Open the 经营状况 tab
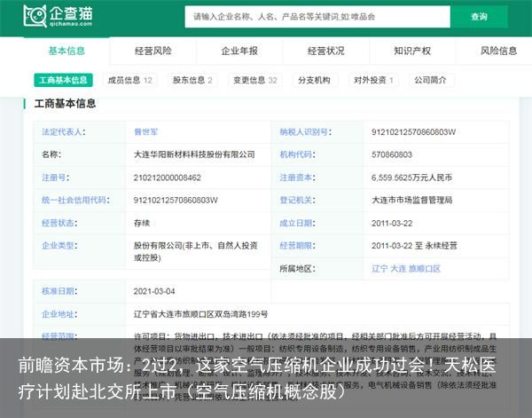This screenshot has height=418, width=532. 326,51
